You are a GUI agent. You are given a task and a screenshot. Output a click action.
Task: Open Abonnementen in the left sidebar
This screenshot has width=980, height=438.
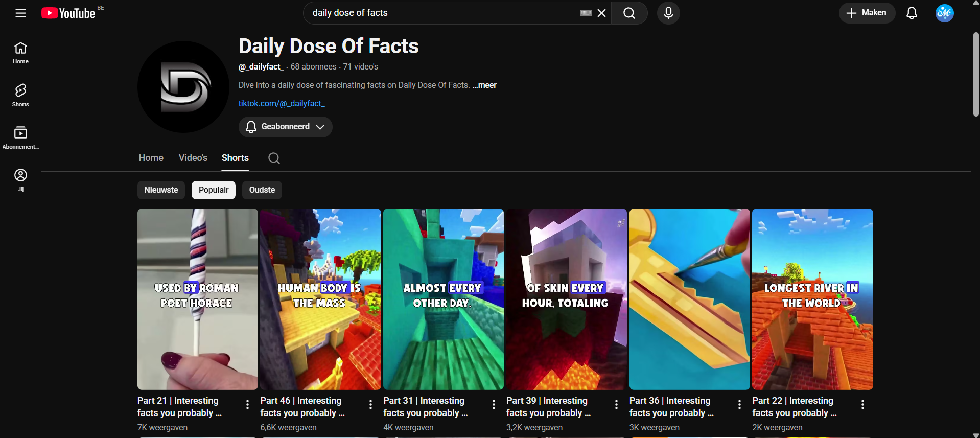[x=20, y=138]
